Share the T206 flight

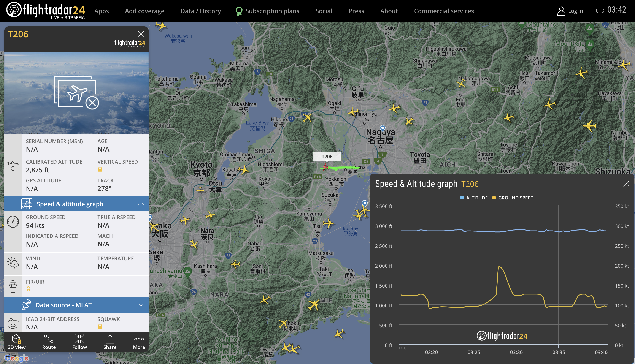(110, 342)
